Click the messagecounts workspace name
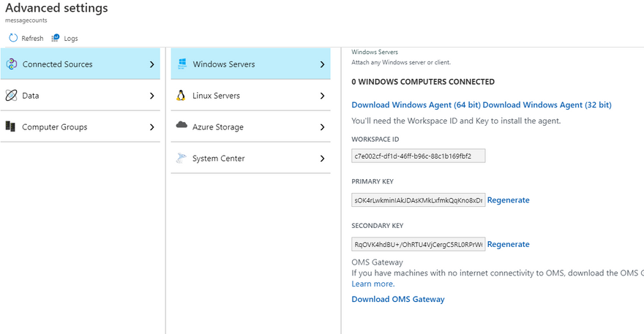This screenshot has height=334, width=644. pyautogui.click(x=26, y=20)
